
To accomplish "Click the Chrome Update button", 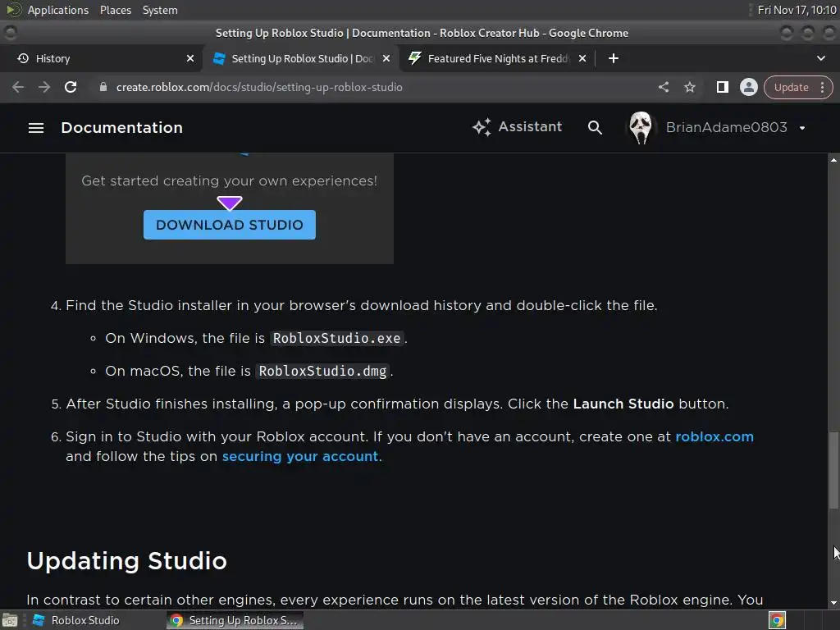I will pyautogui.click(x=792, y=87).
